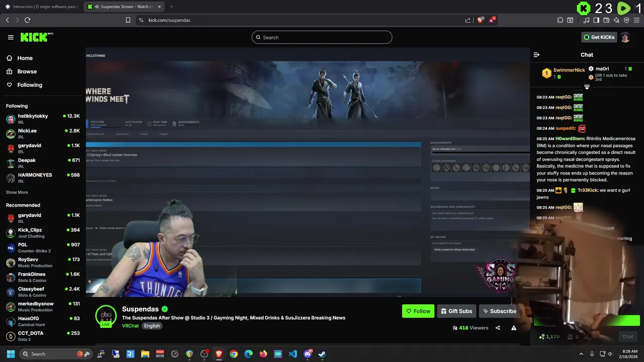
Task: Open Brave Rewards triangle icon
Action: tap(492, 20)
